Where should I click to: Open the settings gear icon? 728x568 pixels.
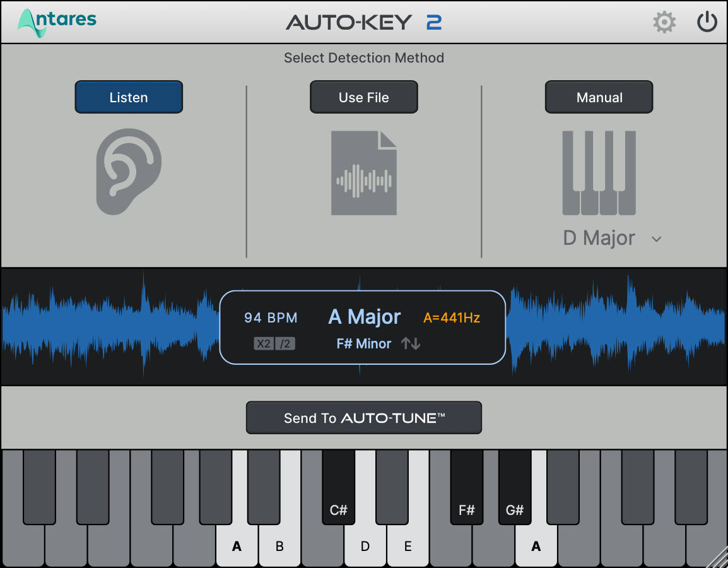pyautogui.click(x=664, y=21)
